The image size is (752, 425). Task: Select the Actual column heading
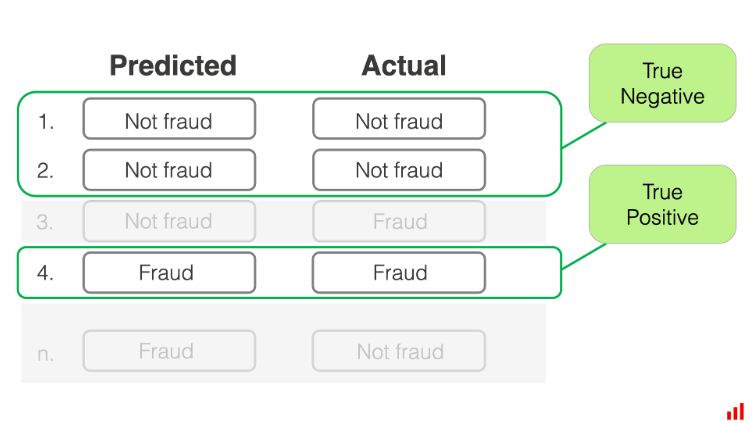[x=403, y=66]
